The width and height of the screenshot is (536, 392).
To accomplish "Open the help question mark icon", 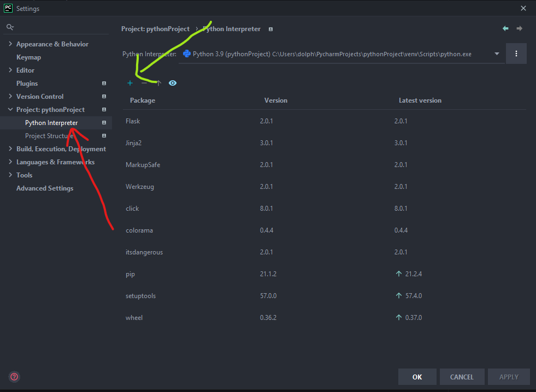I will click(x=14, y=377).
